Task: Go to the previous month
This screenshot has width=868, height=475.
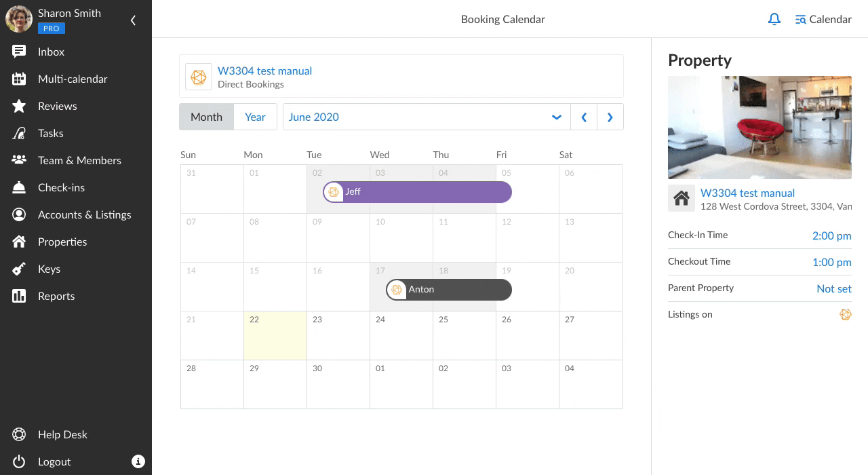Action: [584, 117]
